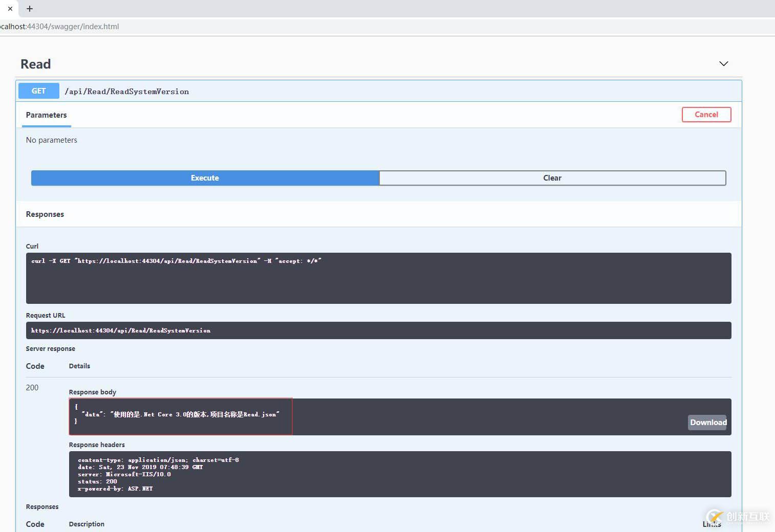Download the response body

click(x=707, y=423)
